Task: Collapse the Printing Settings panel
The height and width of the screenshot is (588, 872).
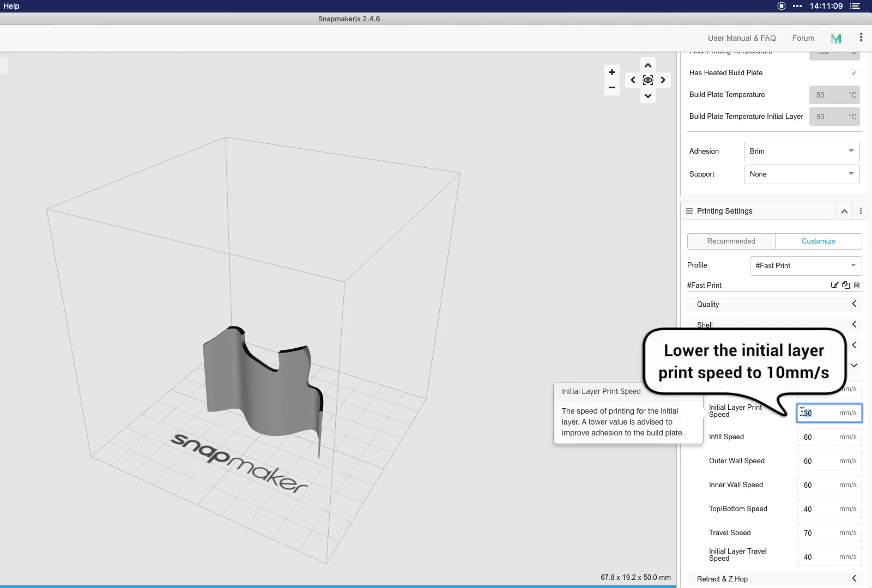Action: point(844,211)
